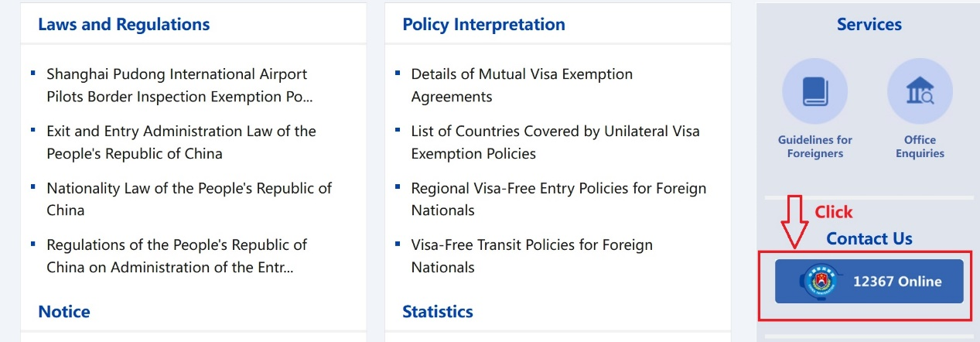Open Regulations on Administration of Entry link
Viewport: 980px width, 342px height.
(176, 256)
